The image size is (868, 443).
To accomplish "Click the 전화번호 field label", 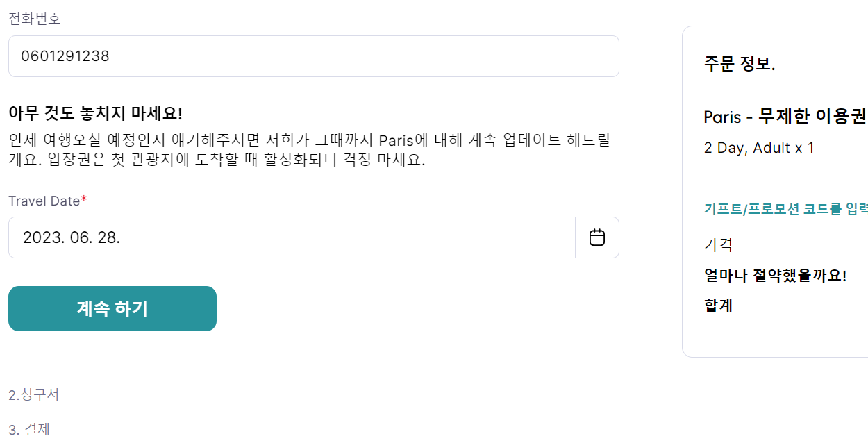I will [x=35, y=19].
